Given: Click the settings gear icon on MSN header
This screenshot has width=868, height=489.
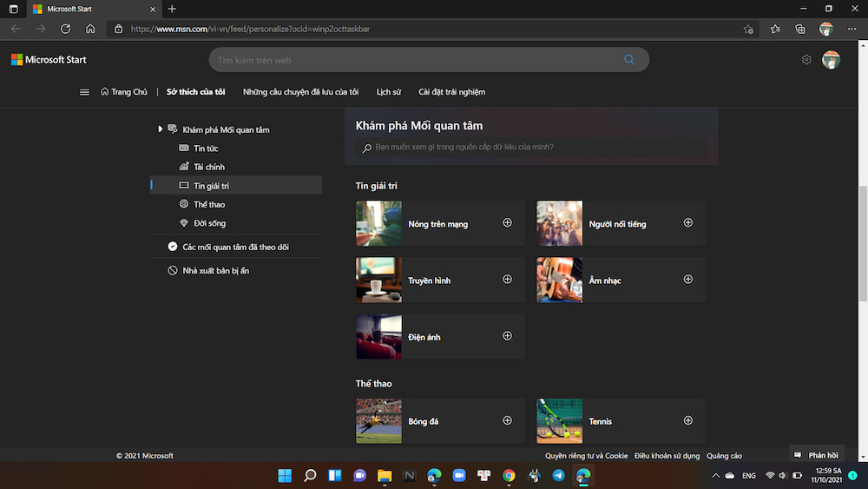Looking at the screenshot, I should coord(806,60).
